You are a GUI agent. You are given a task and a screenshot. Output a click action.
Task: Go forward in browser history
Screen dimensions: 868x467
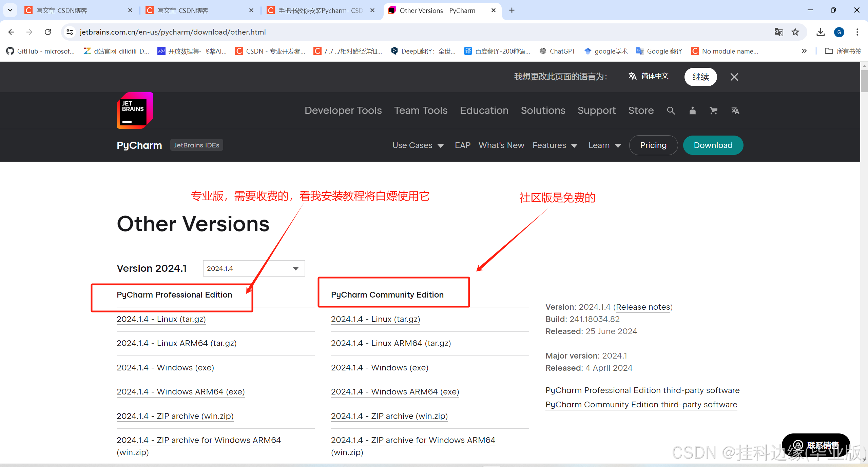click(x=30, y=32)
